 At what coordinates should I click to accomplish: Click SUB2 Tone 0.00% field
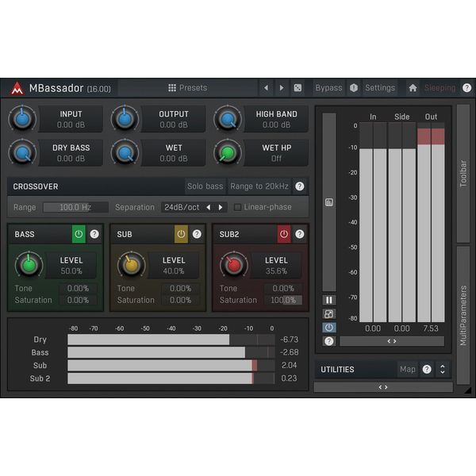coord(283,289)
